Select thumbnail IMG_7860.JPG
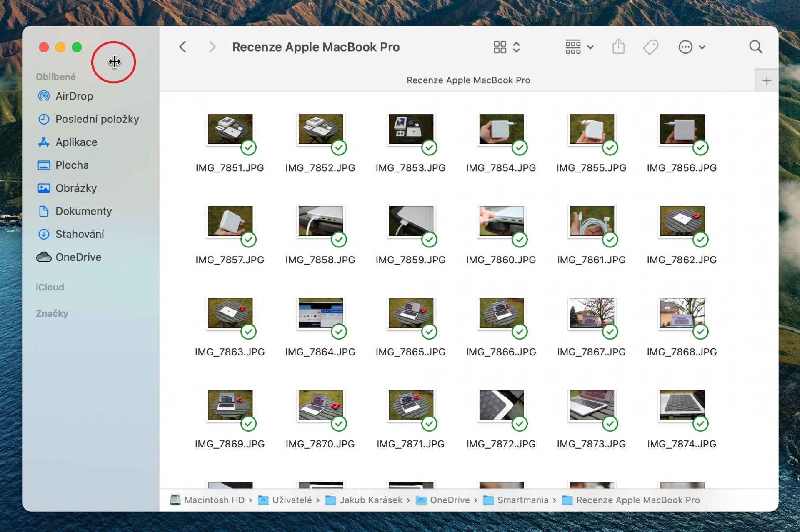Image resolution: width=800 pixels, height=532 pixels. [501, 221]
